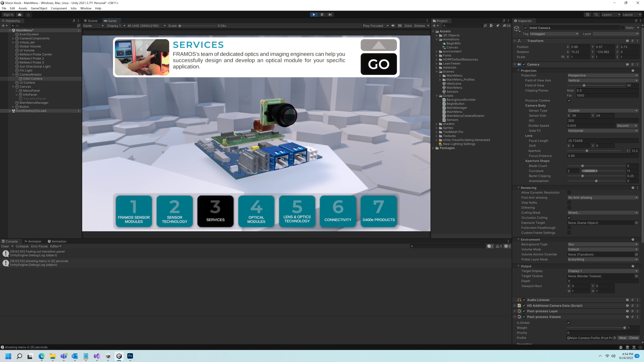The image size is (644, 362).
Task: Collapse the Canvas item in the Hierarchy
Action: pyautogui.click(x=13, y=87)
